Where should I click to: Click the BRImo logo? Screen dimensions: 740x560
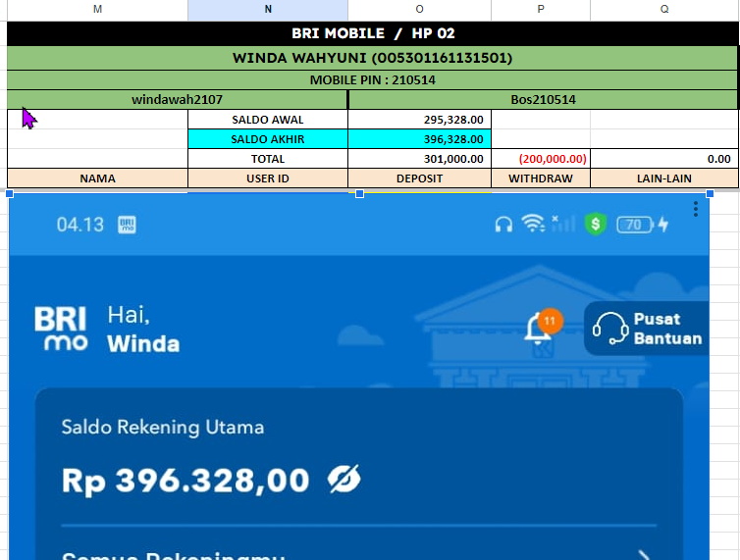[x=61, y=329]
